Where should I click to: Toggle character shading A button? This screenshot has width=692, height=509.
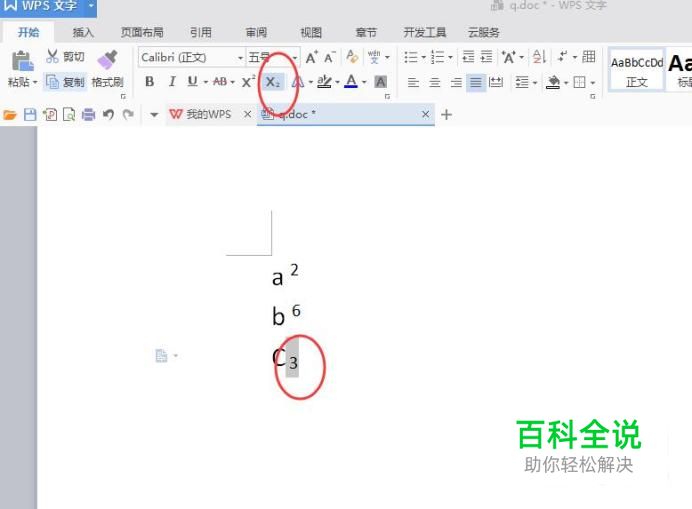tap(380, 82)
